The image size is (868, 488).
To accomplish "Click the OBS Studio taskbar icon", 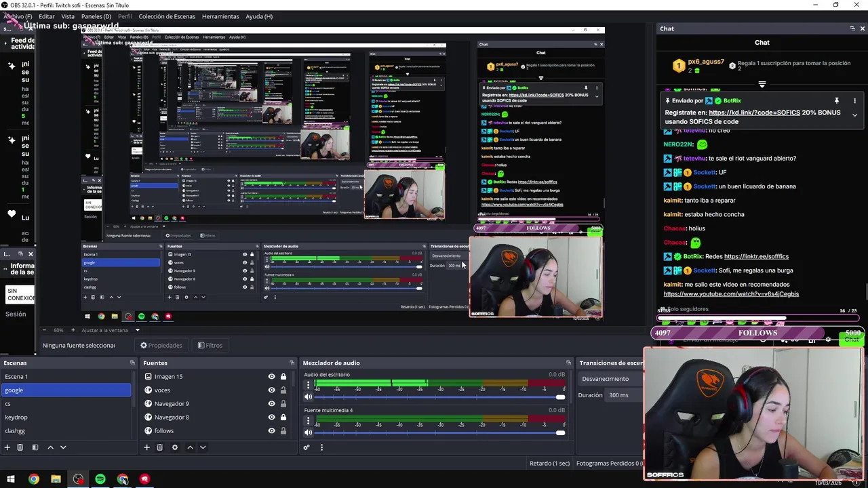I will point(78,479).
